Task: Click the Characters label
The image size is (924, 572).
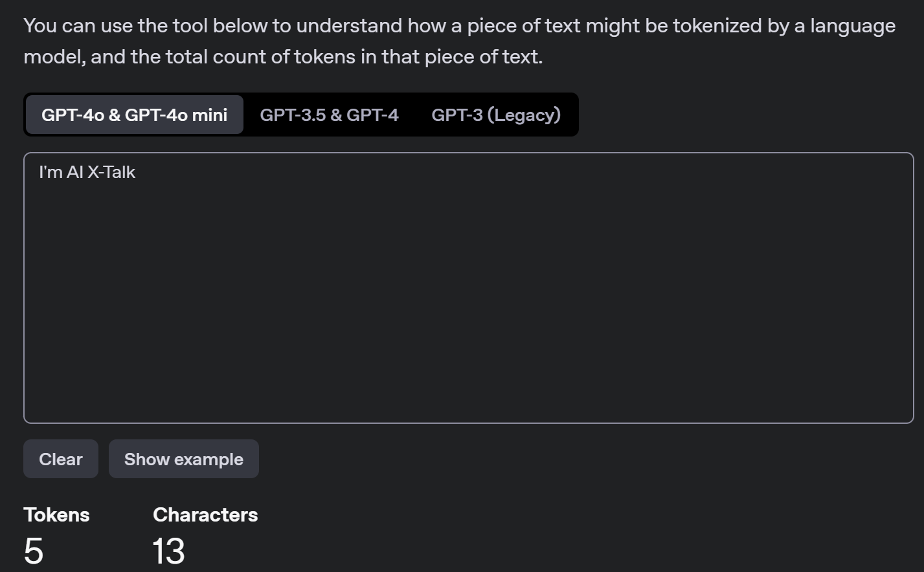Action: [205, 515]
